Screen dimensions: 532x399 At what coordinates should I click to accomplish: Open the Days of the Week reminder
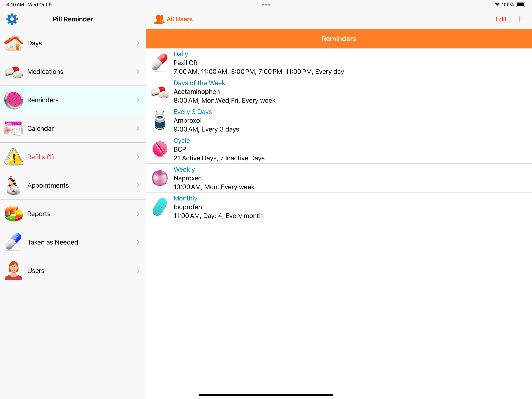[x=199, y=83]
